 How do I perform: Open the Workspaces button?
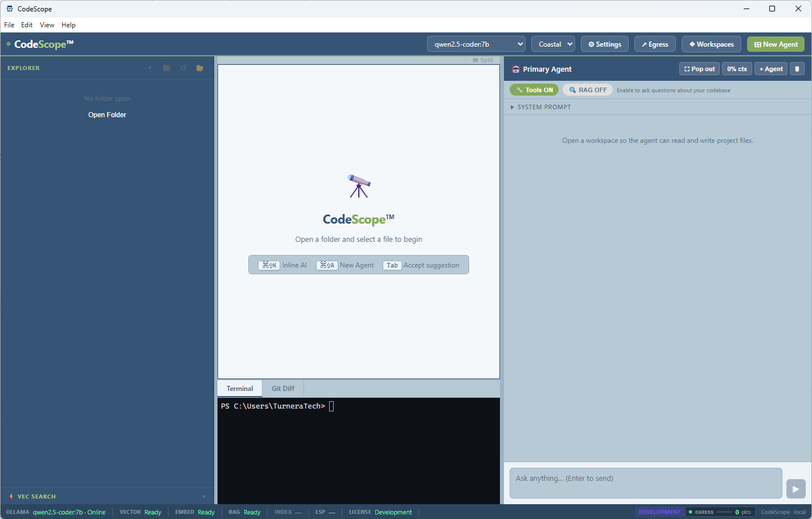pos(711,44)
